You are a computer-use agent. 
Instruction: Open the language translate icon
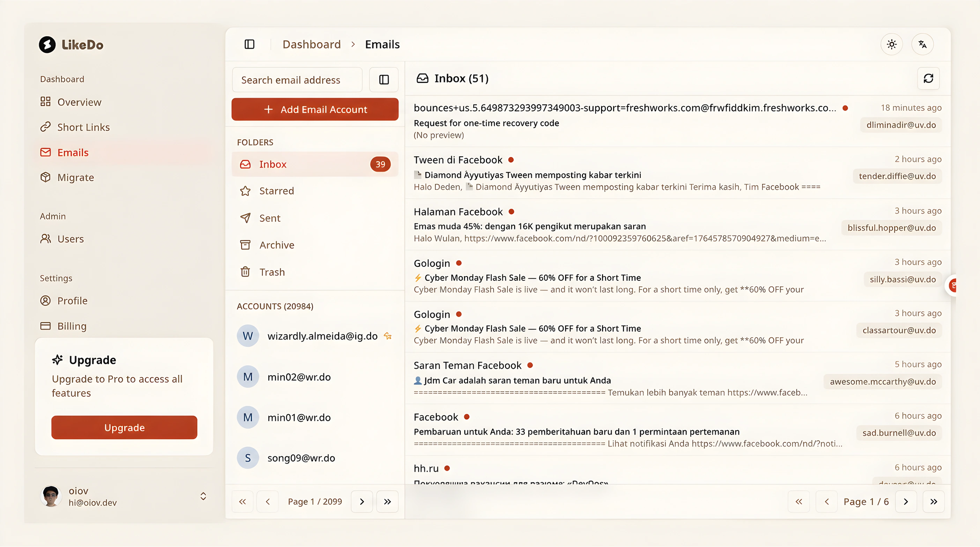[922, 44]
